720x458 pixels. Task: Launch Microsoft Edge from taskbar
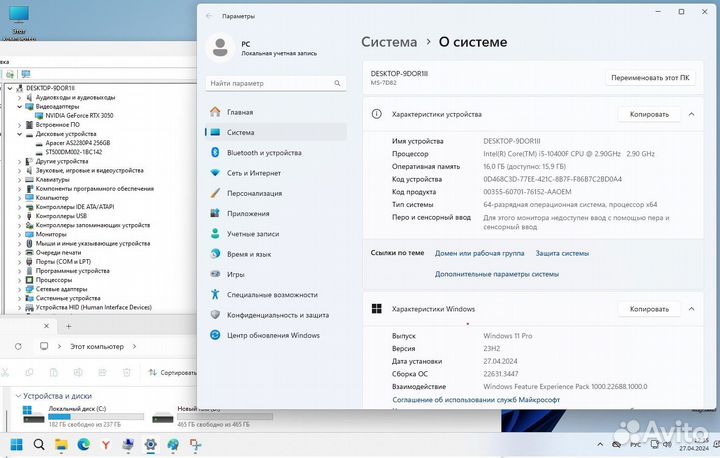(x=84, y=444)
